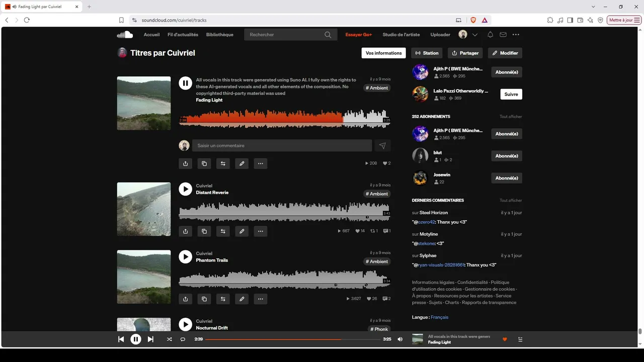
Task: Expand the user profile menu chevron
Action: point(474,35)
